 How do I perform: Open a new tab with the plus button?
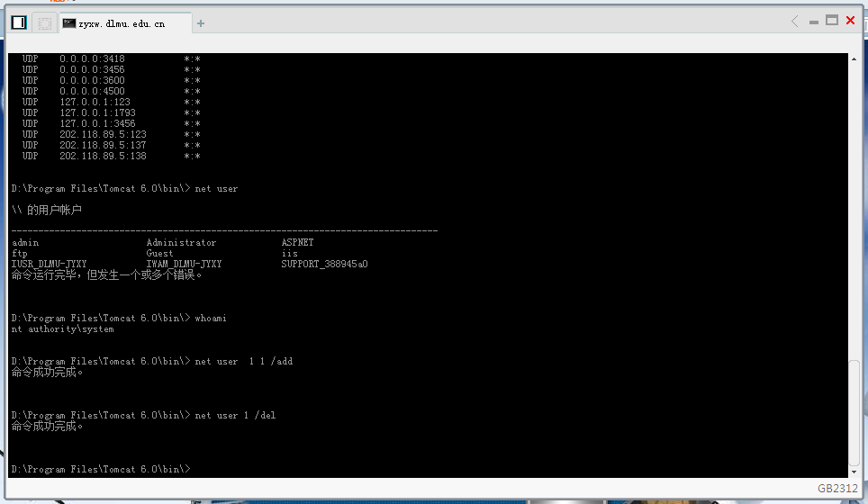(201, 23)
